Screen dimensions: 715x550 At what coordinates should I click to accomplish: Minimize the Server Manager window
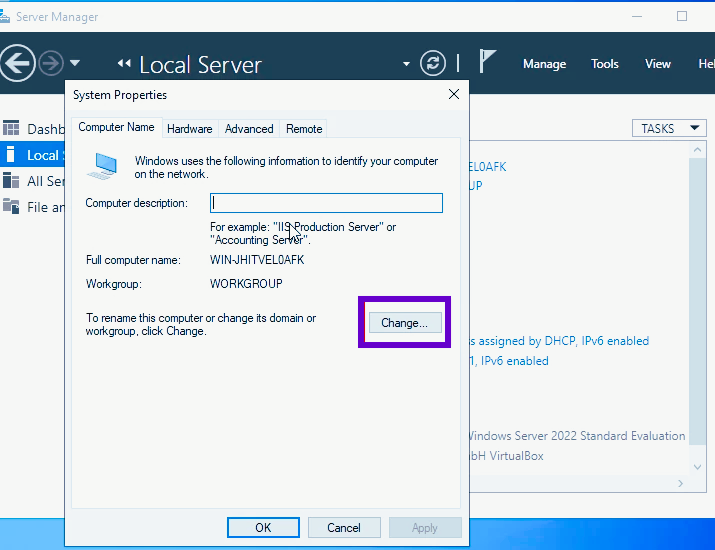tap(637, 16)
